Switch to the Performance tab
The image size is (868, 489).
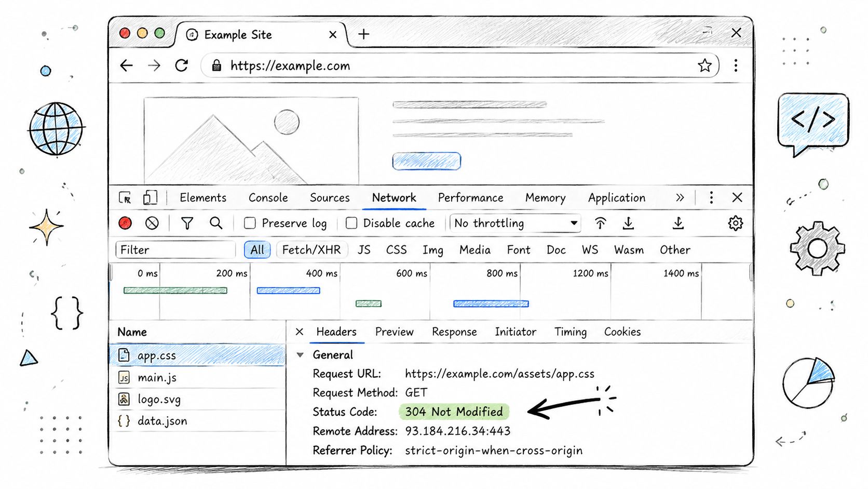[x=470, y=198]
